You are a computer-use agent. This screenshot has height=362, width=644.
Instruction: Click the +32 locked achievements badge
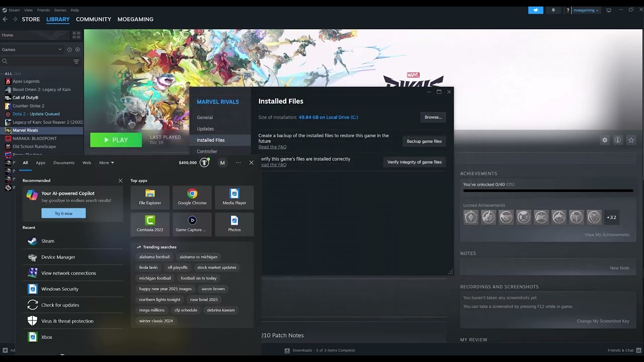611,217
